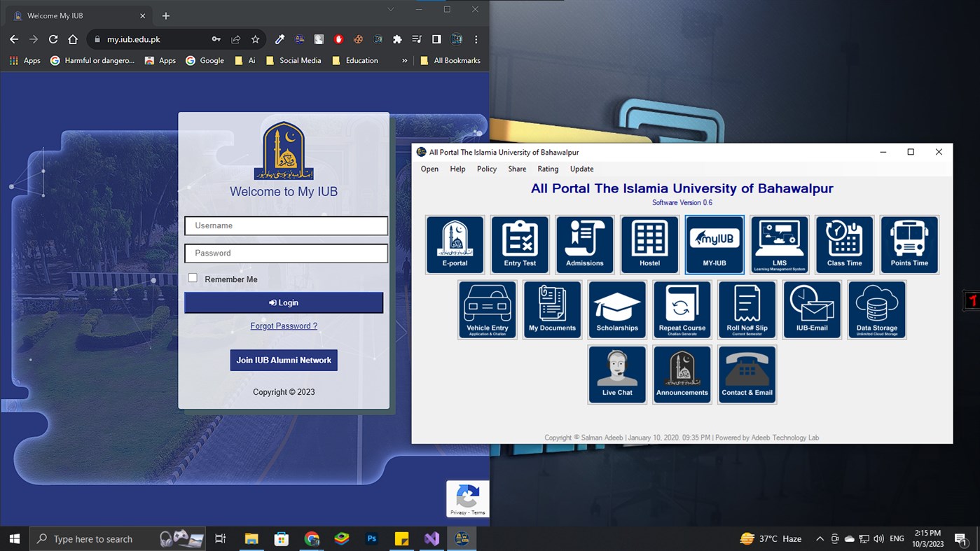Open the Help menu

457,169
